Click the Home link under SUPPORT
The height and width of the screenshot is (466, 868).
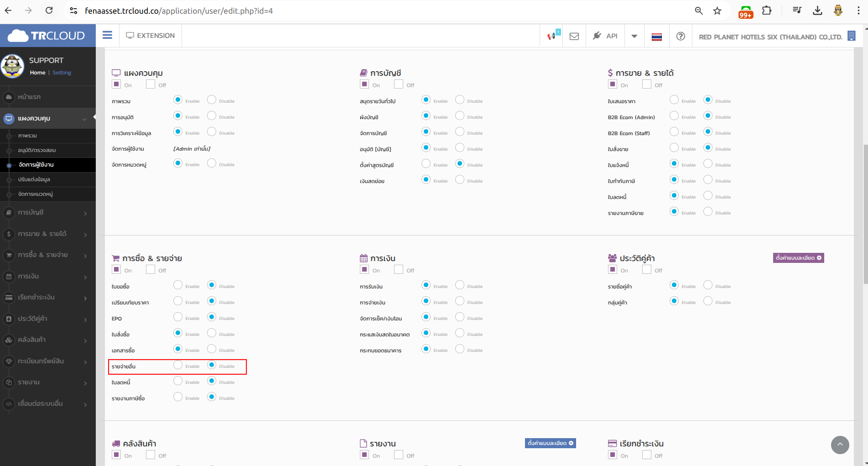point(37,73)
